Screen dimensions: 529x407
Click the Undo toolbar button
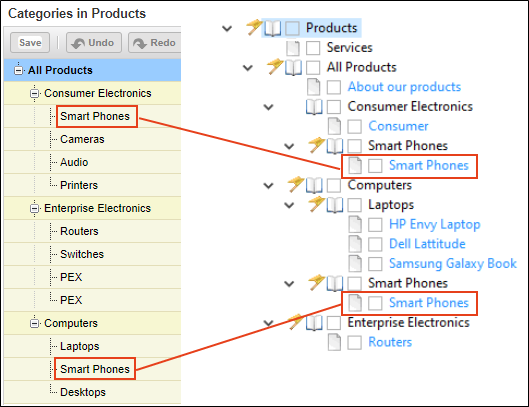tap(94, 43)
